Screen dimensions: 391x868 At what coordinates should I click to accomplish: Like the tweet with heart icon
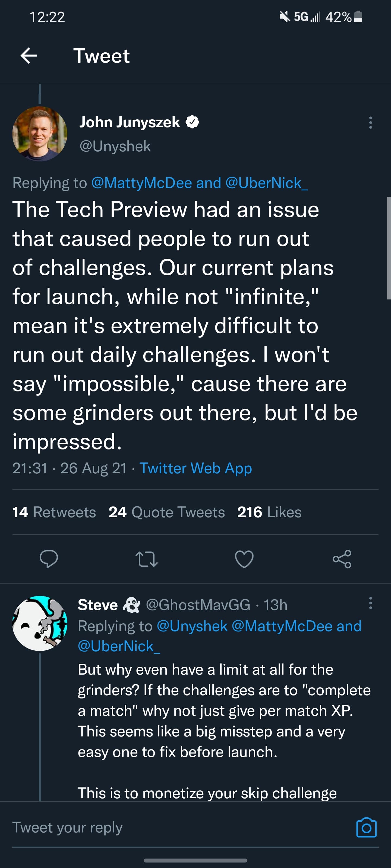[x=244, y=559]
